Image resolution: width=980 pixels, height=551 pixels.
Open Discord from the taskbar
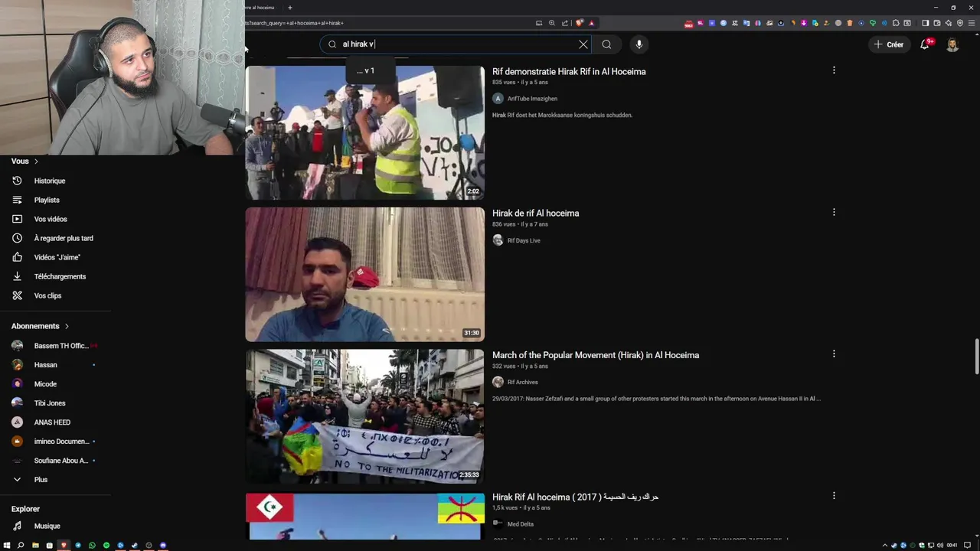point(162,545)
